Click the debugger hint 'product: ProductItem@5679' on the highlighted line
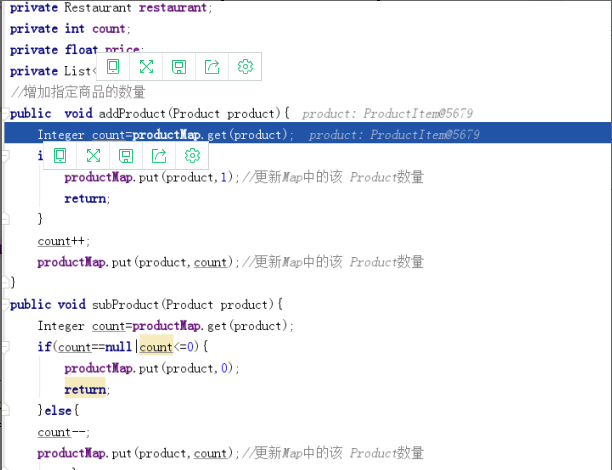 [x=394, y=135]
